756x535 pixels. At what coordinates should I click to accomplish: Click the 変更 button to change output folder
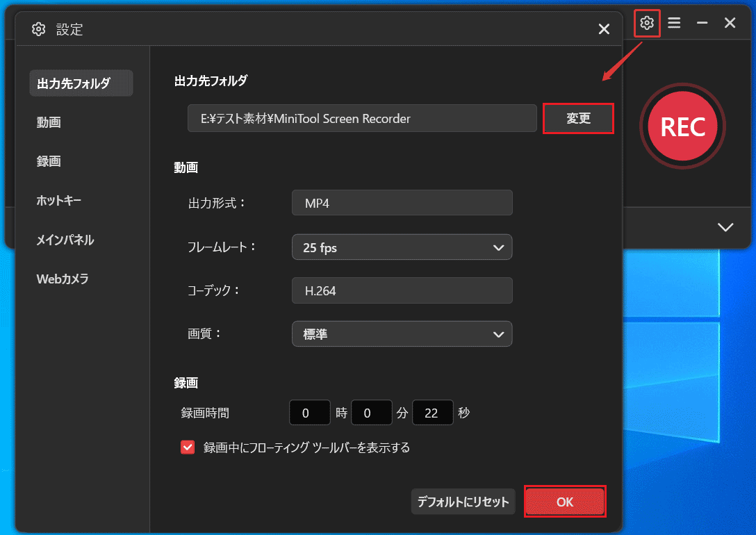(578, 118)
